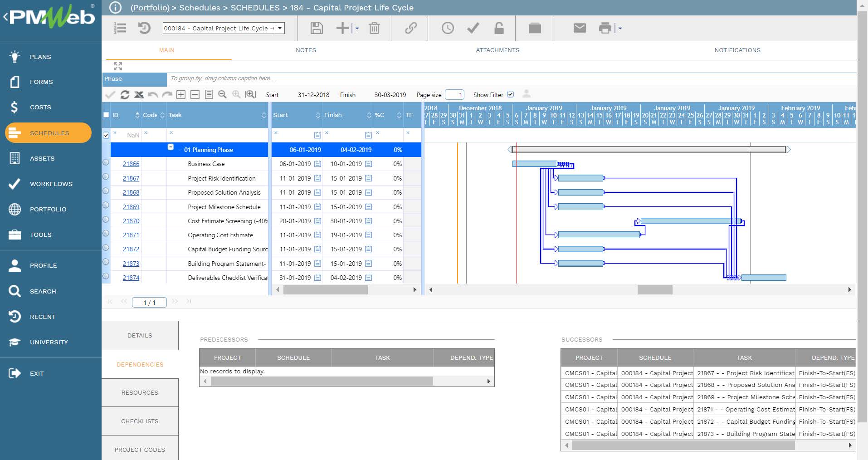The height and width of the screenshot is (460, 868).
Task: Click the Successors table horizontal scrollbar
Action: [683, 445]
